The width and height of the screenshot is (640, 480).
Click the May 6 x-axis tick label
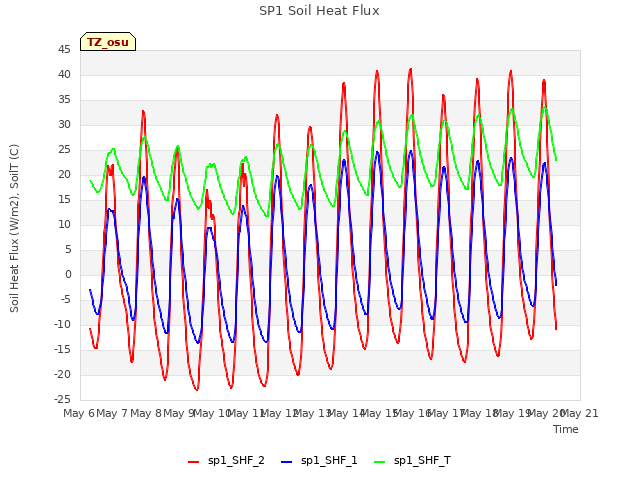pos(79,413)
